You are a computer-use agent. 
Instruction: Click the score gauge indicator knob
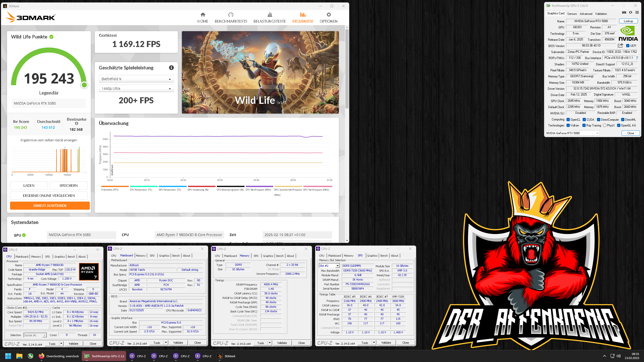click(x=84, y=85)
